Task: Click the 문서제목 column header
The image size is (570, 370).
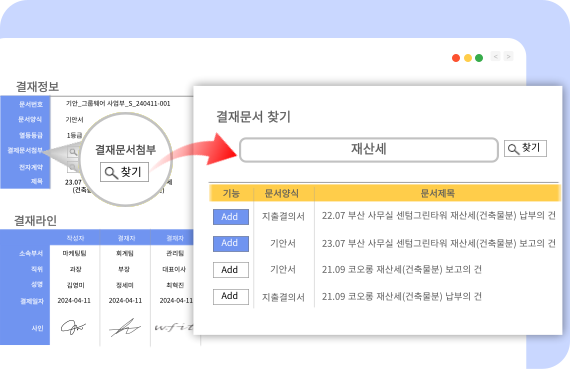Action: [438, 193]
